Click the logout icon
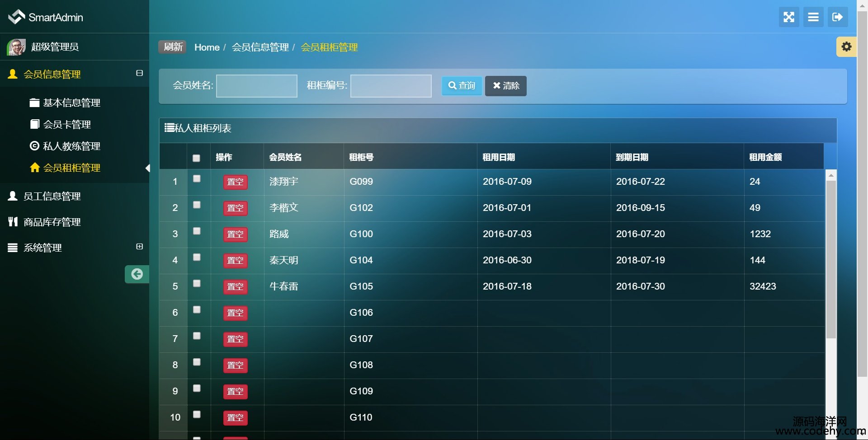Image resolution: width=868 pixels, height=440 pixels. 838,17
